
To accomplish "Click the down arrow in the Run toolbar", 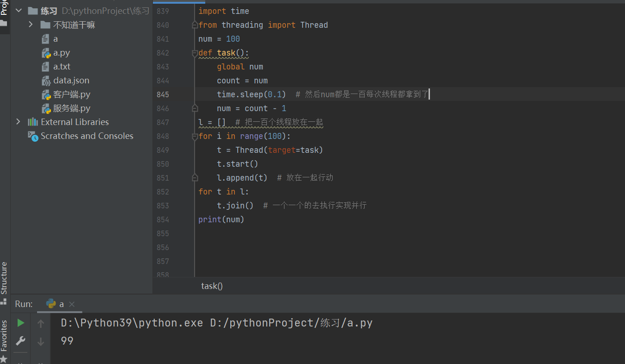I will click(x=41, y=342).
